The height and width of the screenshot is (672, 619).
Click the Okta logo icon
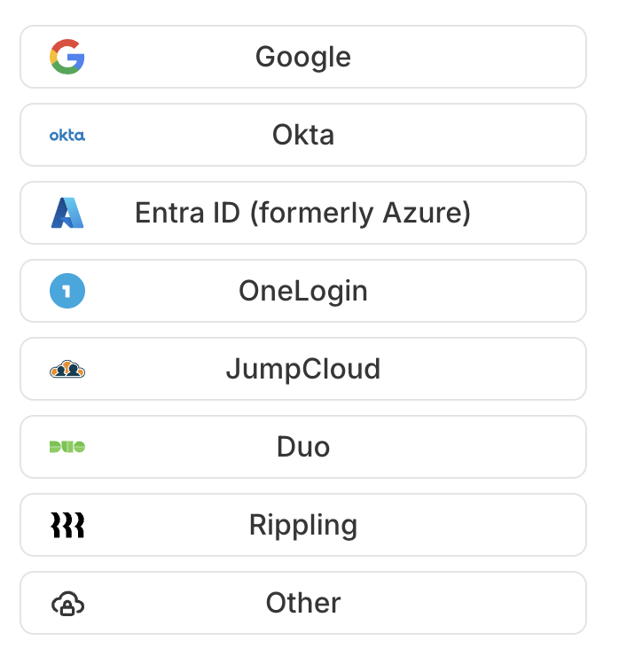click(x=67, y=135)
